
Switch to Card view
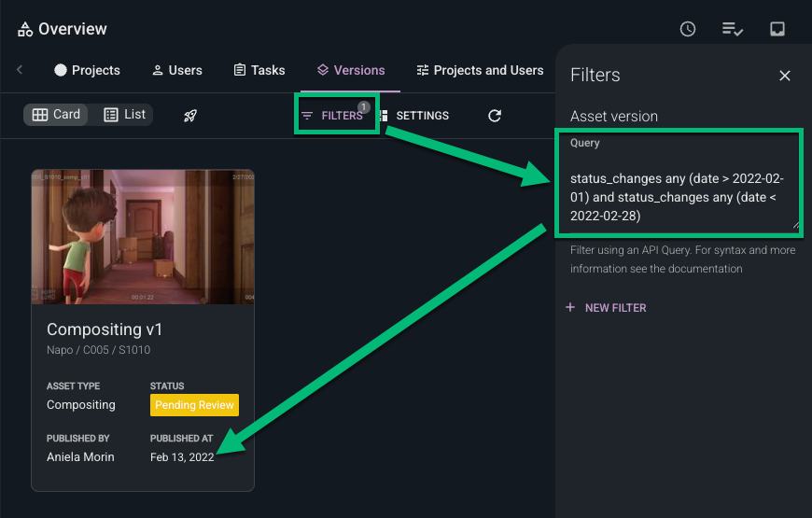pos(56,115)
